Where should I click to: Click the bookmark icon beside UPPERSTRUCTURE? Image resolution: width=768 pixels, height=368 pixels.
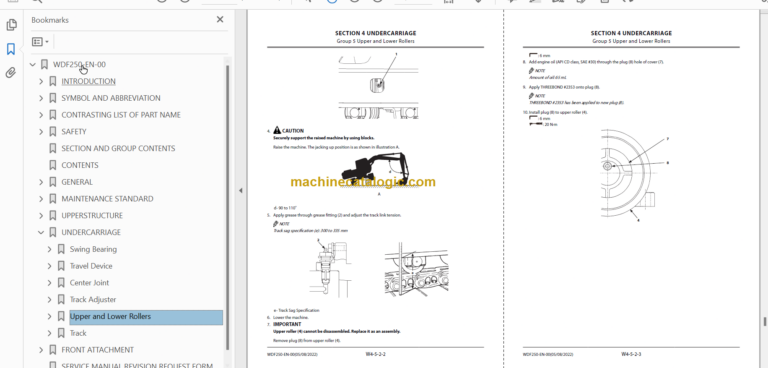point(53,215)
